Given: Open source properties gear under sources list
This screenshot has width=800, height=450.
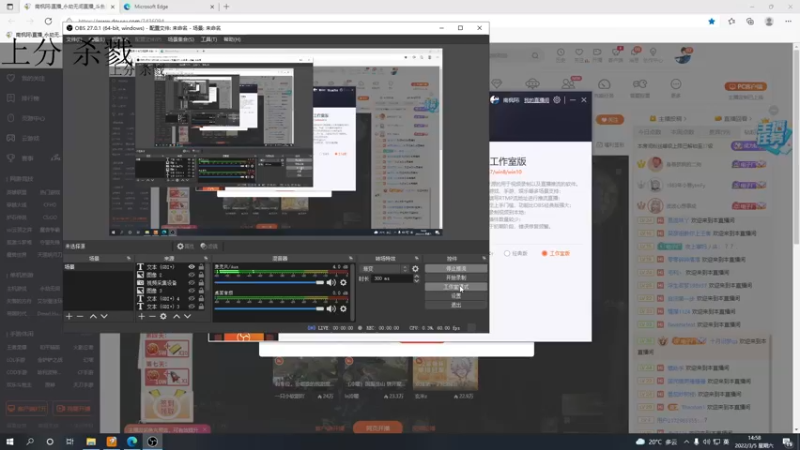Looking at the screenshot, I should click(x=163, y=316).
